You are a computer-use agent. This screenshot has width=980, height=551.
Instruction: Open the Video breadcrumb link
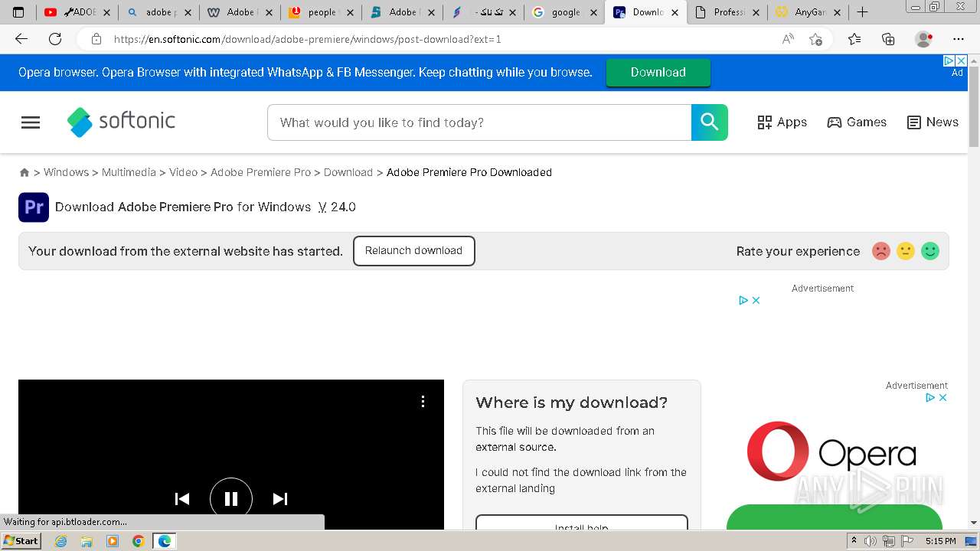[x=183, y=172]
